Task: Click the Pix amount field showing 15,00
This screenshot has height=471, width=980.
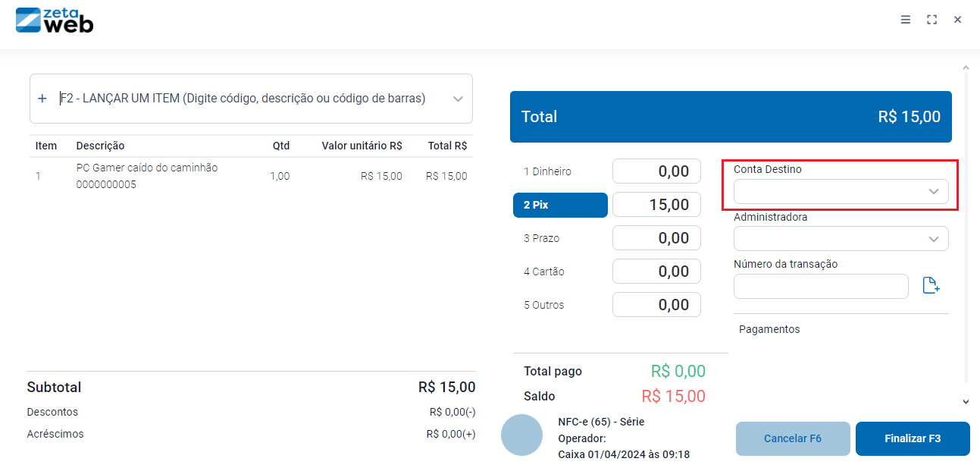Action: (656, 205)
